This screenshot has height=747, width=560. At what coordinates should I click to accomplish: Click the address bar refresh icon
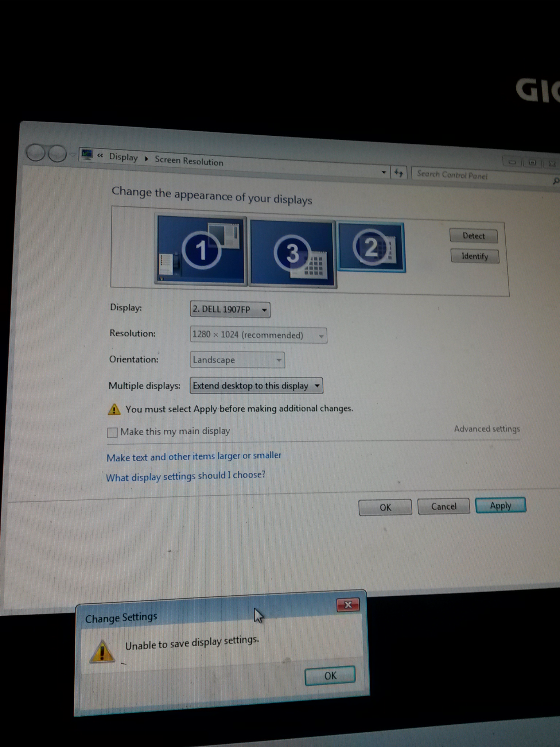point(398,173)
